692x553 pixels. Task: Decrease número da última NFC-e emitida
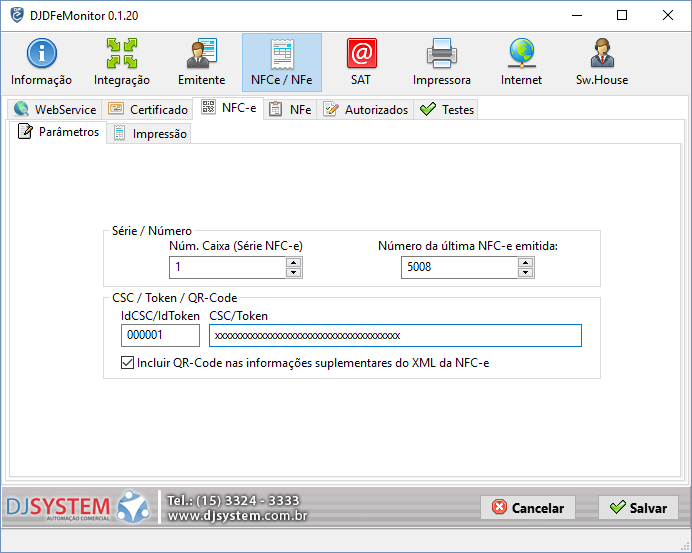[525, 272]
